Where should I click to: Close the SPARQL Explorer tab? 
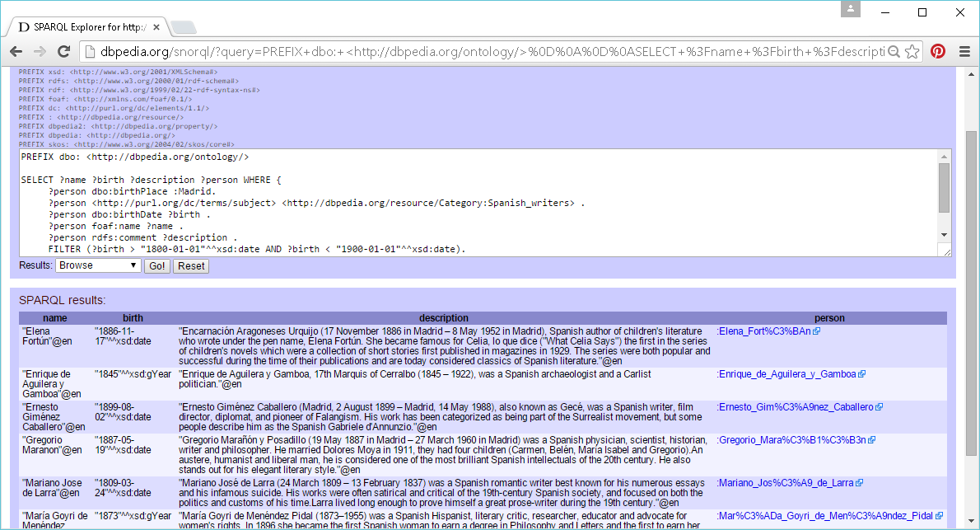(156, 27)
